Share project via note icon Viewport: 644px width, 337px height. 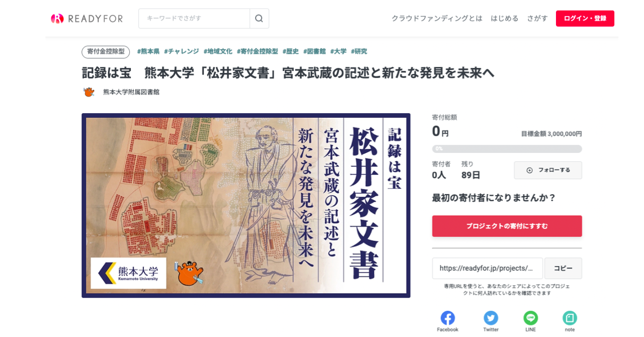[x=570, y=318]
